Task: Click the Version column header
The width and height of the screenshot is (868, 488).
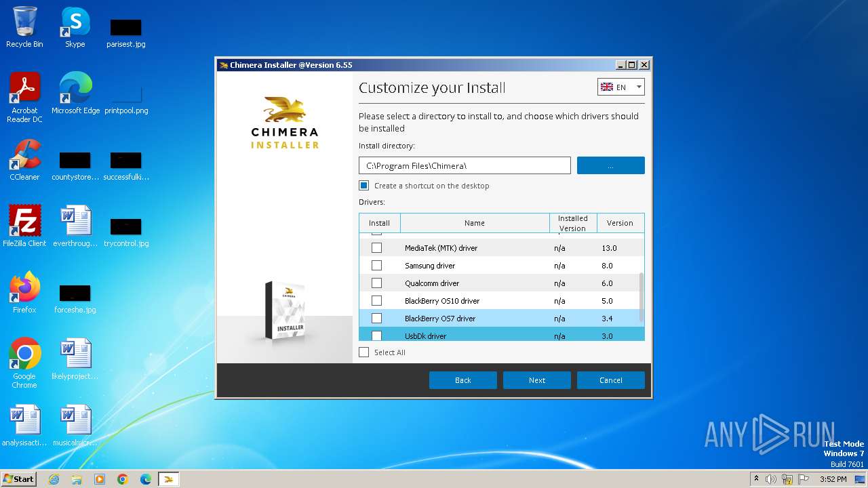Action: [x=620, y=223]
